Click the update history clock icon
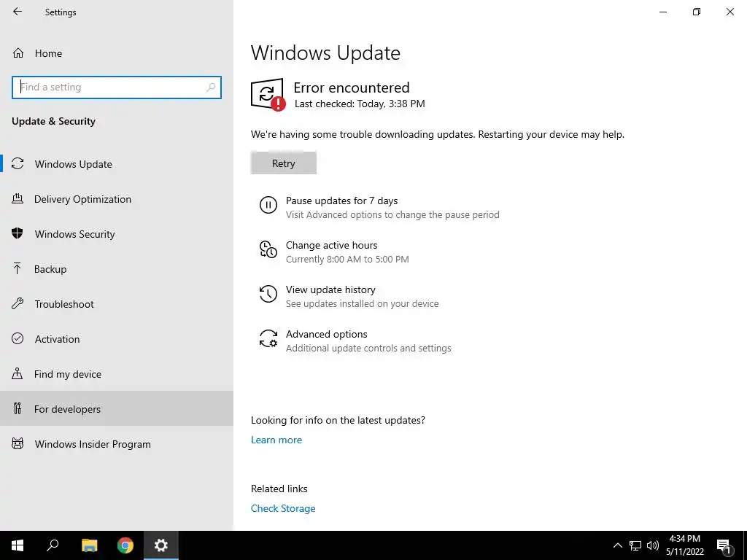Image resolution: width=747 pixels, height=560 pixels. point(268,294)
